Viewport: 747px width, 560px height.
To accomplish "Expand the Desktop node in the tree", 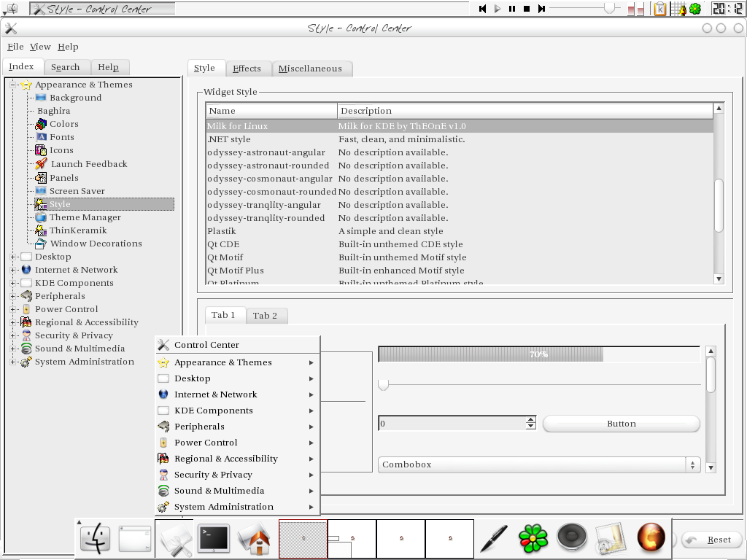I will pos(13,257).
